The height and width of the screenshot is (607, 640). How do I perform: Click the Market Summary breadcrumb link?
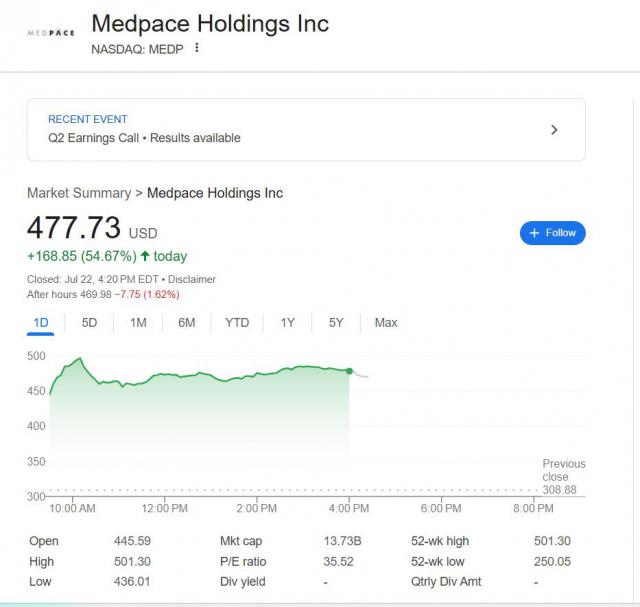(x=79, y=193)
